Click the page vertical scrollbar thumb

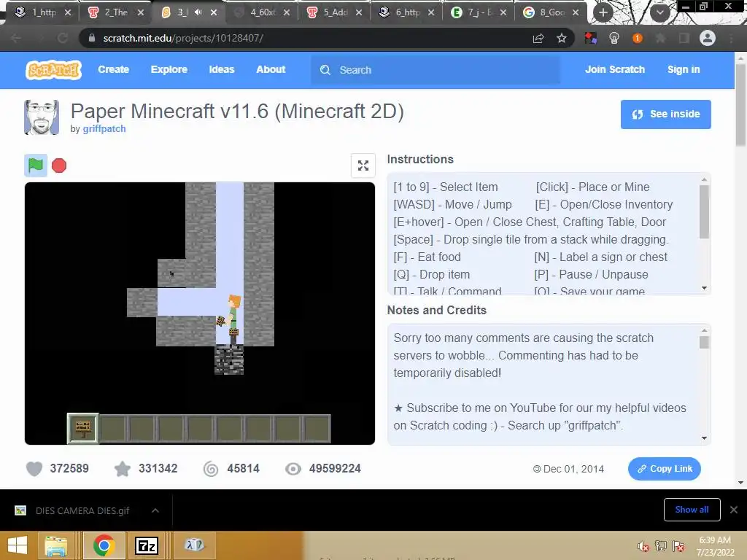pos(740,105)
